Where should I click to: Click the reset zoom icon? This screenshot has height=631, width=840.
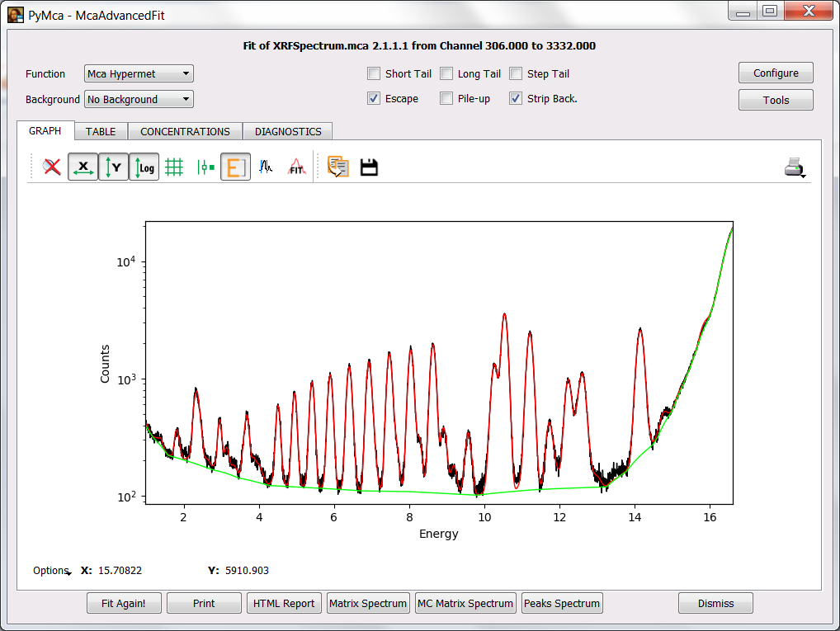[53, 167]
